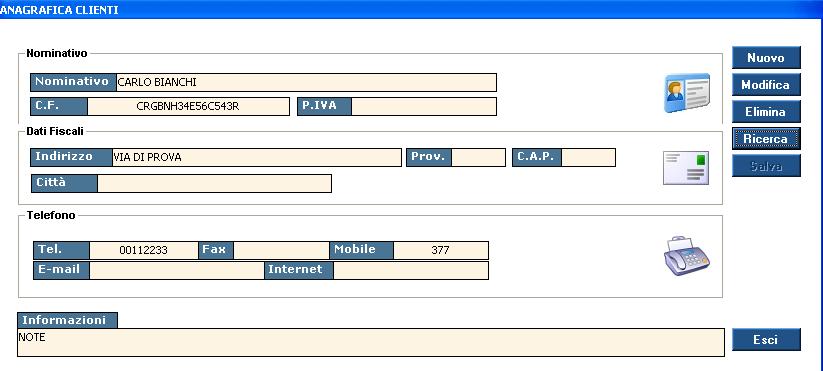
Task: Click the contact card icon in Nominativo section
Action: point(687,93)
